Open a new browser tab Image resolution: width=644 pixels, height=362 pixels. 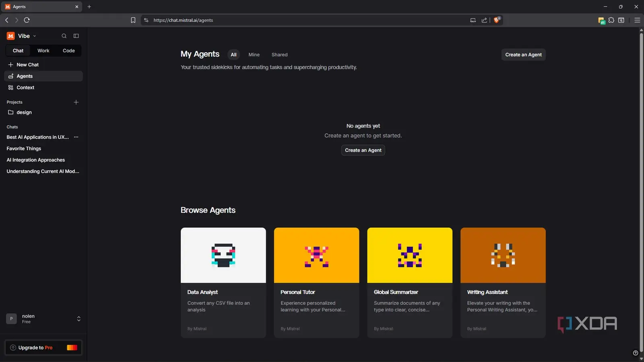89,7
